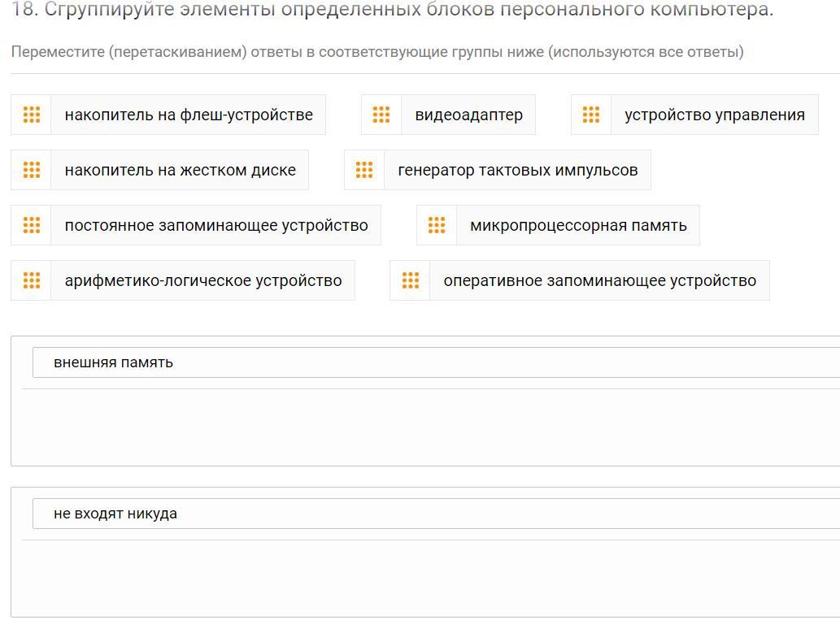Click the grip icon for 'постоянное запоминающее устройство'

click(32, 225)
